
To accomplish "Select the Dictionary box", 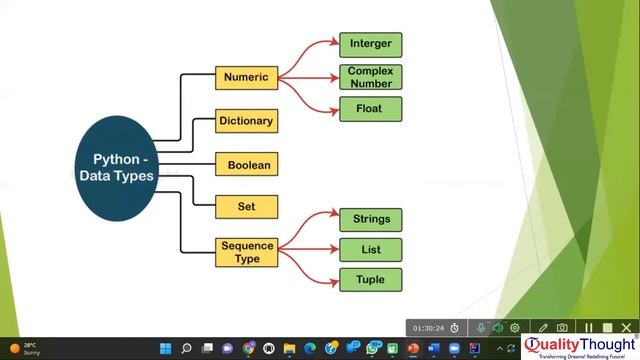I will 247,121.
